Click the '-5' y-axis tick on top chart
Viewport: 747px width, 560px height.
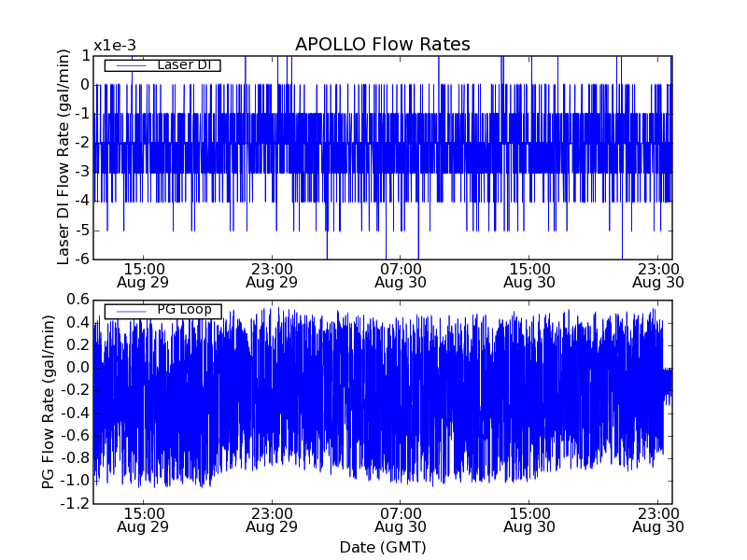point(82,231)
